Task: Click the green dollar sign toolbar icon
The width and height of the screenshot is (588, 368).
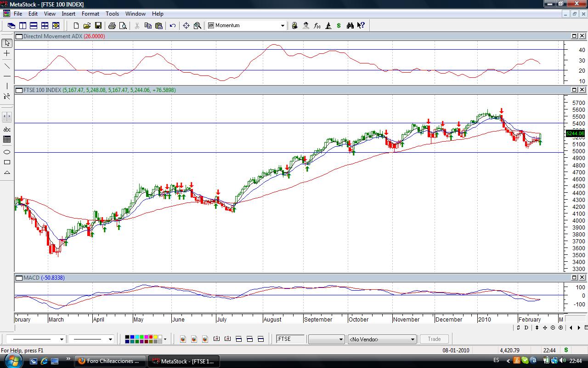Action: tap(339, 26)
